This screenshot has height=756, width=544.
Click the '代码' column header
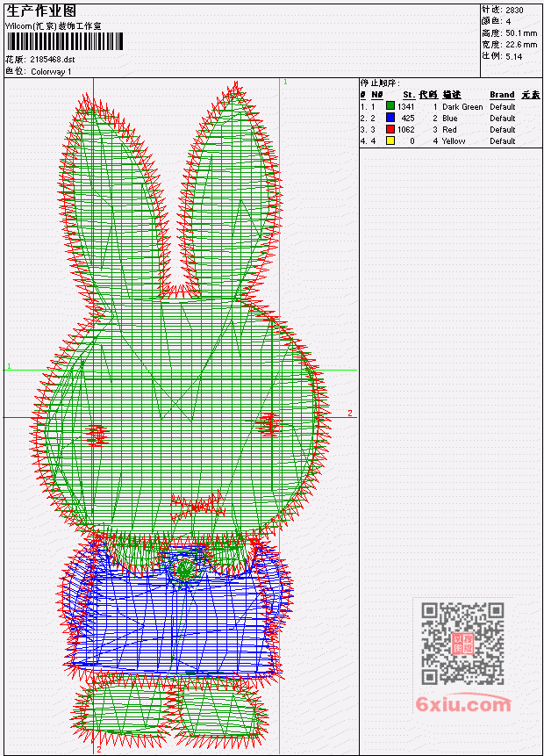428,95
